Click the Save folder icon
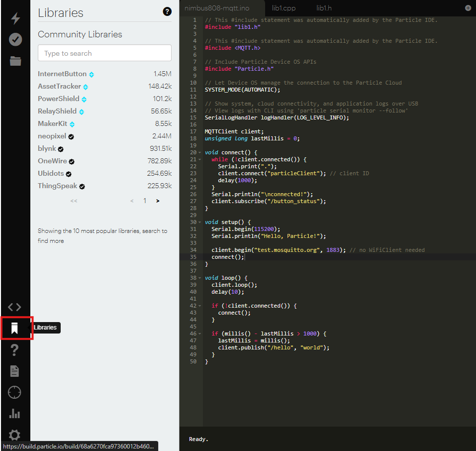The height and width of the screenshot is (451, 476). pyautogui.click(x=15, y=61)
